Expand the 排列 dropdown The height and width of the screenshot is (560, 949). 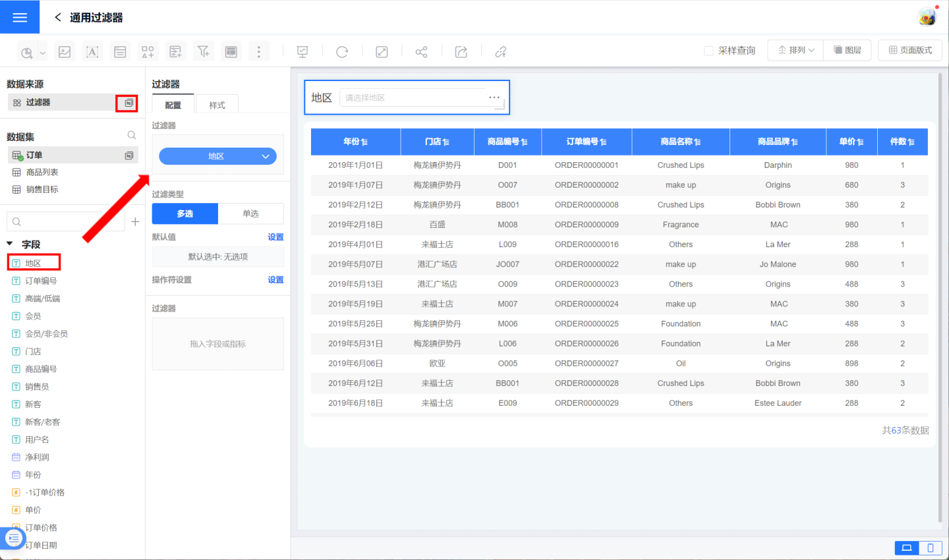[796, 50]
